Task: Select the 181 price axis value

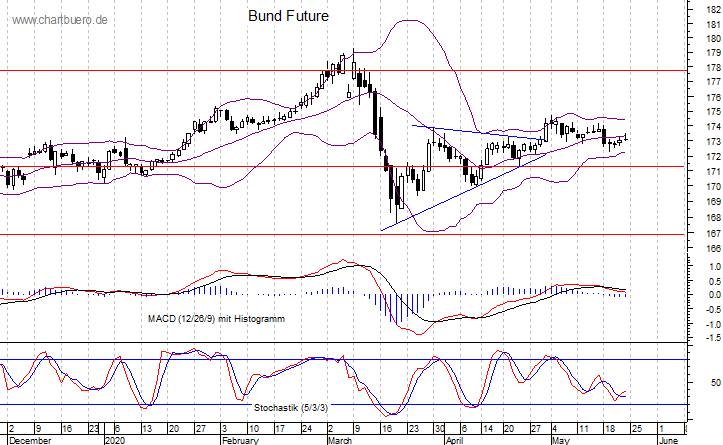Action: [713, 24]
